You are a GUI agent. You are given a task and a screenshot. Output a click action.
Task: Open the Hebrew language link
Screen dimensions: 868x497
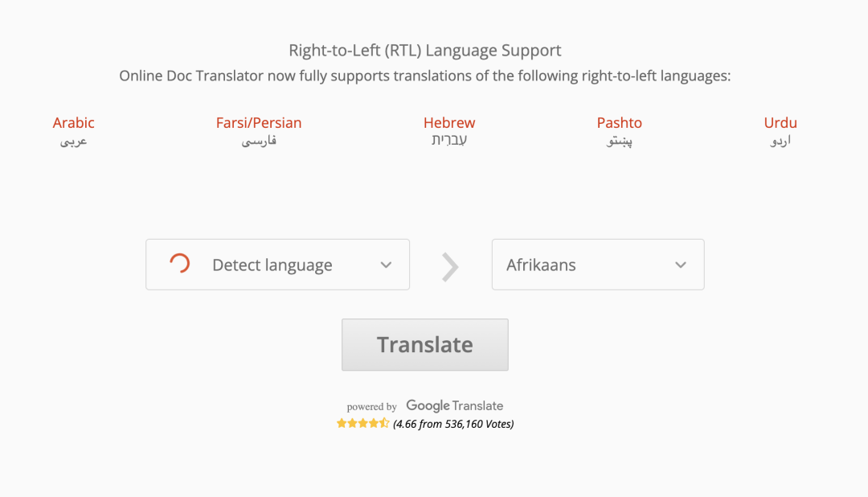(449, 122)
